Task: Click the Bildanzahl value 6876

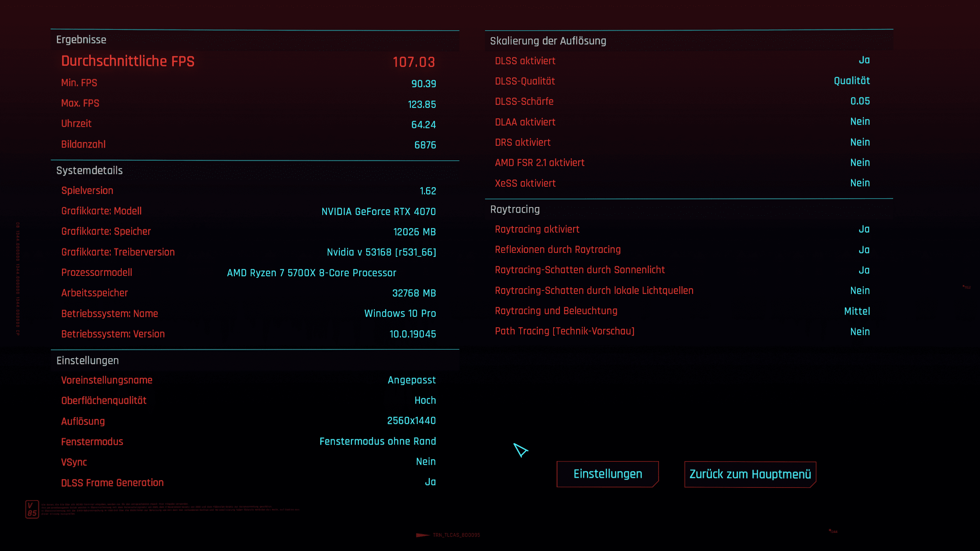Action: coord(425,145)
